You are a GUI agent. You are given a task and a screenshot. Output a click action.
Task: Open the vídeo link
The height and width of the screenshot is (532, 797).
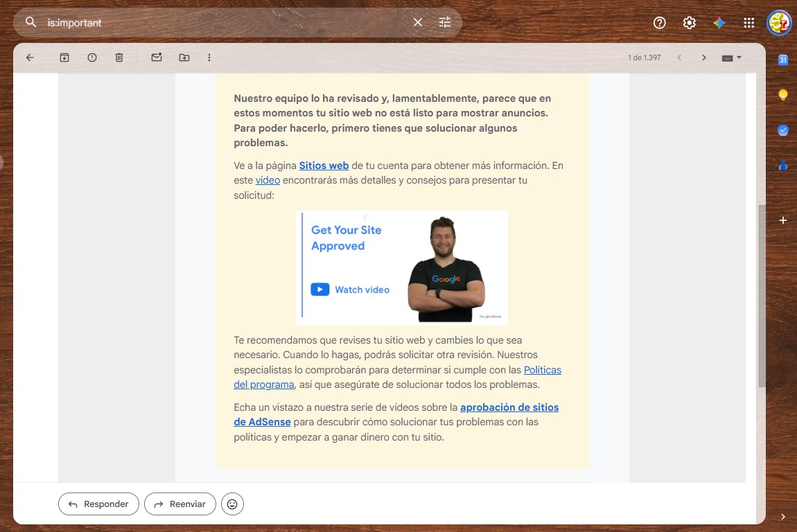pyautogui.click(x=268, y=180)
